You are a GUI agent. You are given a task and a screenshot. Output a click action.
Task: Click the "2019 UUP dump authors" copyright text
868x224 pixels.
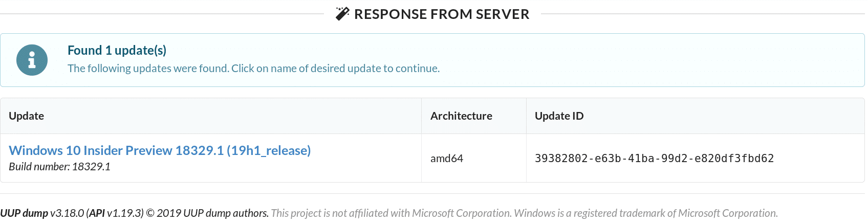212,213
